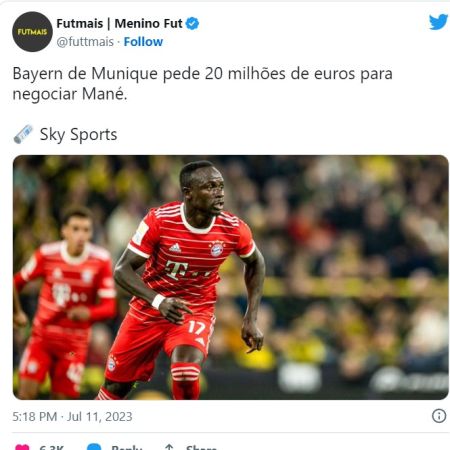The height and width of the screenshot is (450, 450).
Task: Open the @futtmais handle link
Action: coord(85,42)
